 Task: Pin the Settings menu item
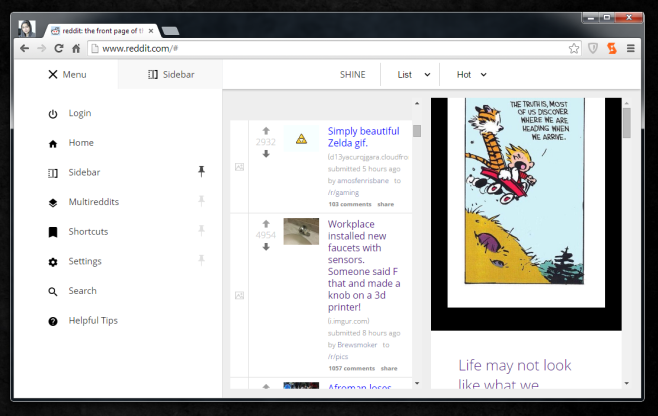(x=201, y=260)
